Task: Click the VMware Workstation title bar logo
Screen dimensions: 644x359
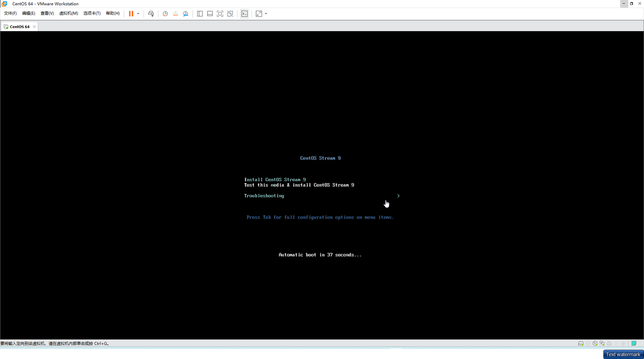Action: 5,4
